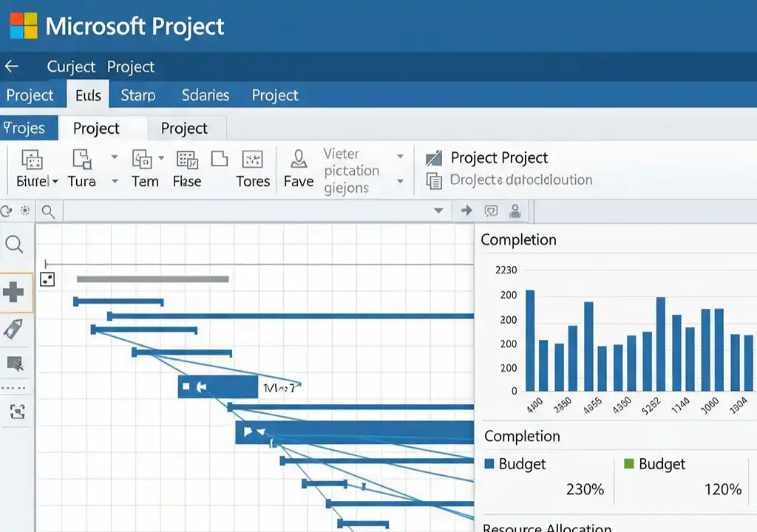Image resolution: width=757 pixels, height=532 pixels.
Task: Open the search field dropdown triangle
Action: pyautogui.click(x=438, y=211)
